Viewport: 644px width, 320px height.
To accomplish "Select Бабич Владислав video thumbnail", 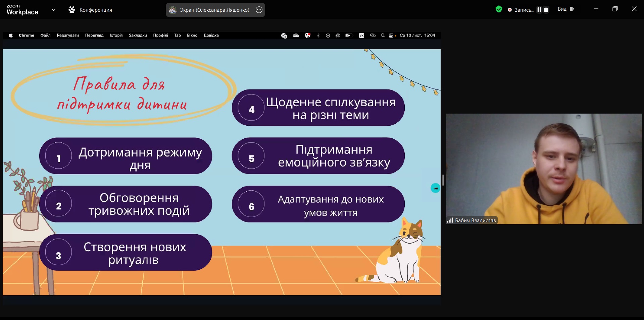I will click(x=543, y=169).
